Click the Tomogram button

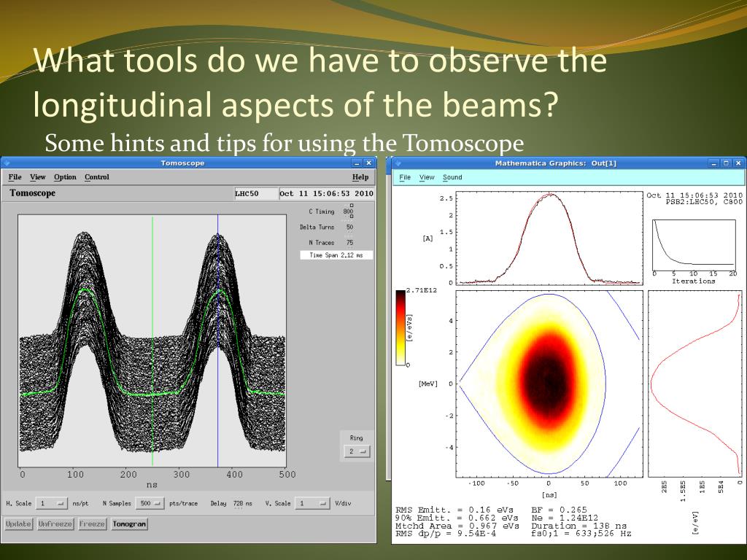[x=129, y=524]
